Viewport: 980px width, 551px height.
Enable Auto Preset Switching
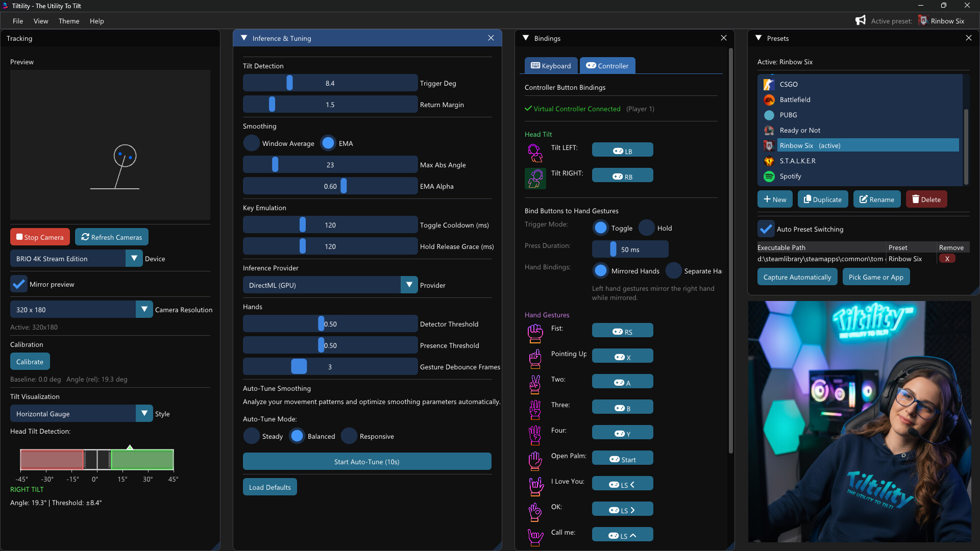[765, 229]
